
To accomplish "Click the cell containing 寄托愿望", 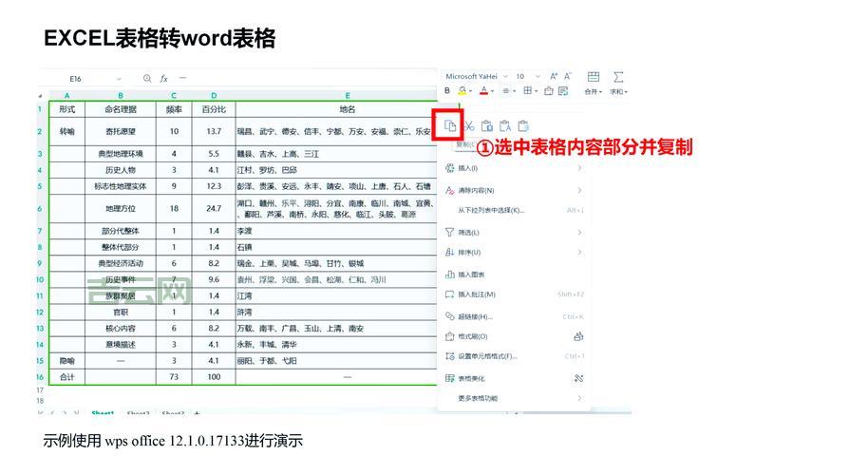I will pos(121,131).
